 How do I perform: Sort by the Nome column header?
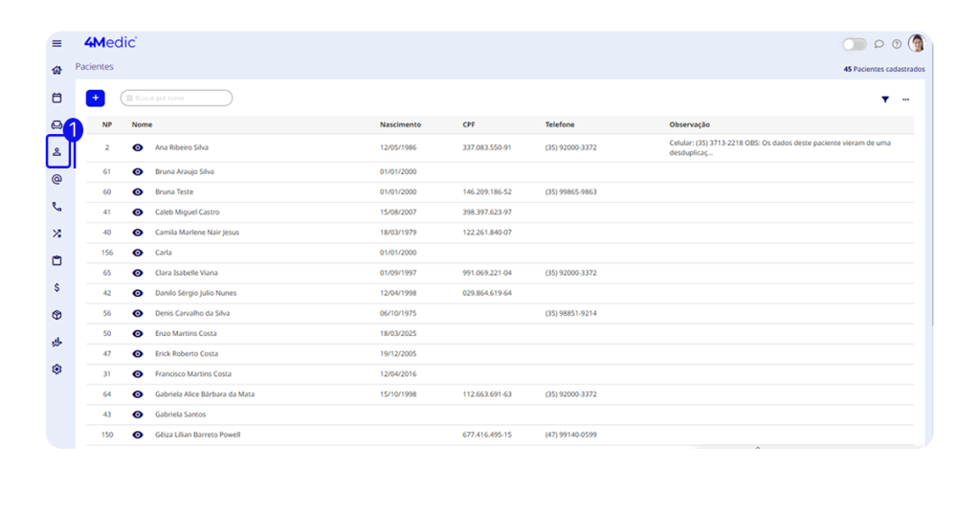[x=142, y=124]
